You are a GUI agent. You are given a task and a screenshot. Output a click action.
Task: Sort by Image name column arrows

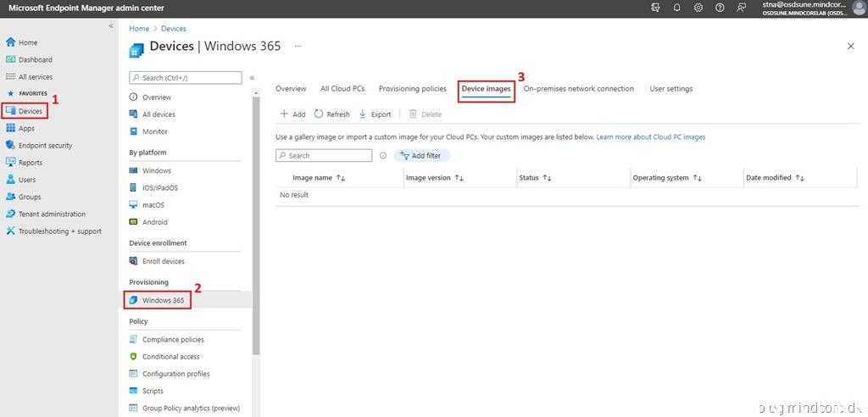coord(341,178)
